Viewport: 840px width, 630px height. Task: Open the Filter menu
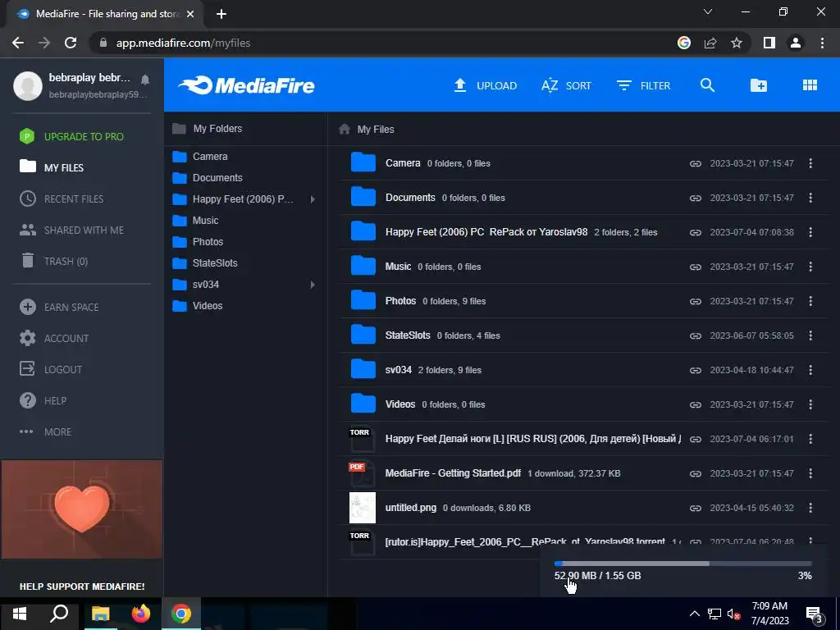[x=643, y=85]
